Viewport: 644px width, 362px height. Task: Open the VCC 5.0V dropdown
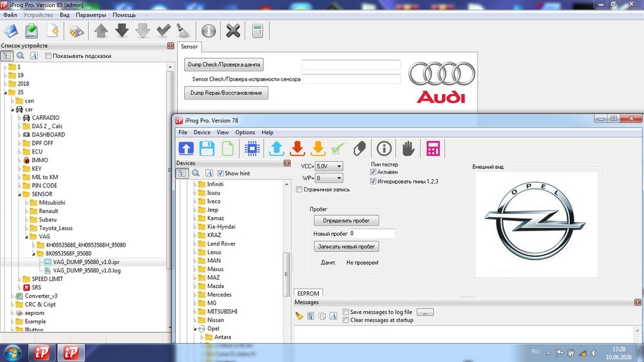pos(339,166)
